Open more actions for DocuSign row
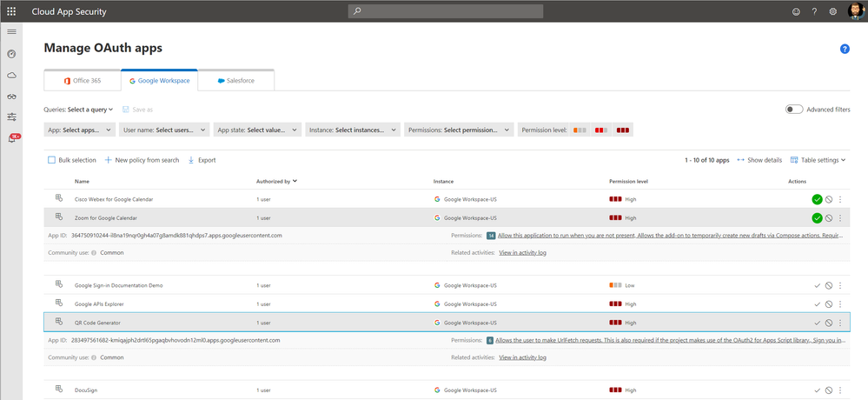Viewport: 868px width, 400px height. (x=840, y=390)
